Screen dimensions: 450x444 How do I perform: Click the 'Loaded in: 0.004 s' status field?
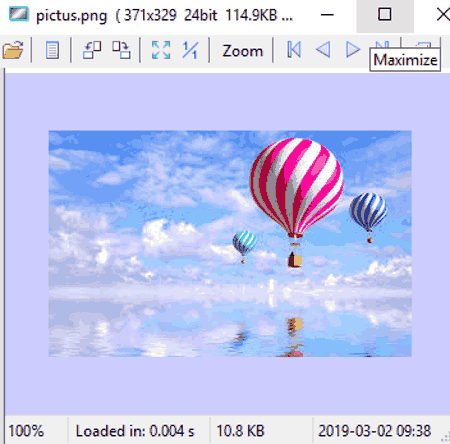click(135, 431)
